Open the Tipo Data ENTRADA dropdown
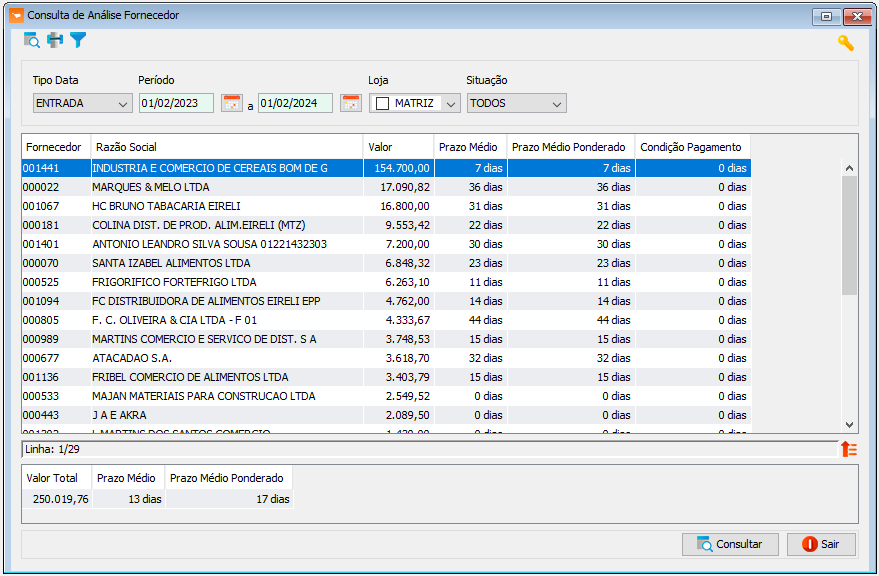Screen dimensions: 879x576 (x=82, y=103)
